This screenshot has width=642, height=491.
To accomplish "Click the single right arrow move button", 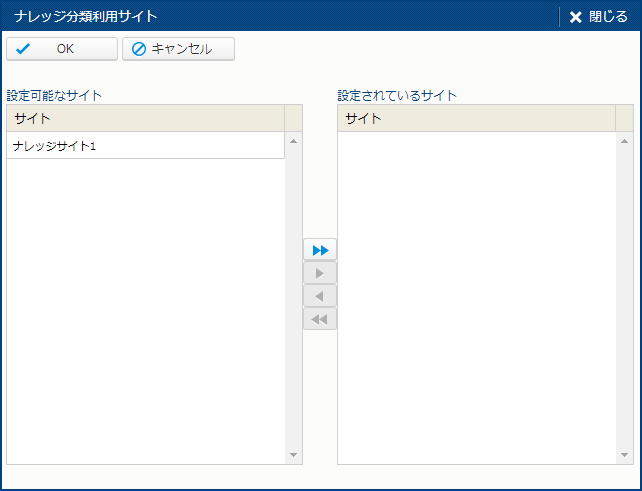I will tap(320, 273).
